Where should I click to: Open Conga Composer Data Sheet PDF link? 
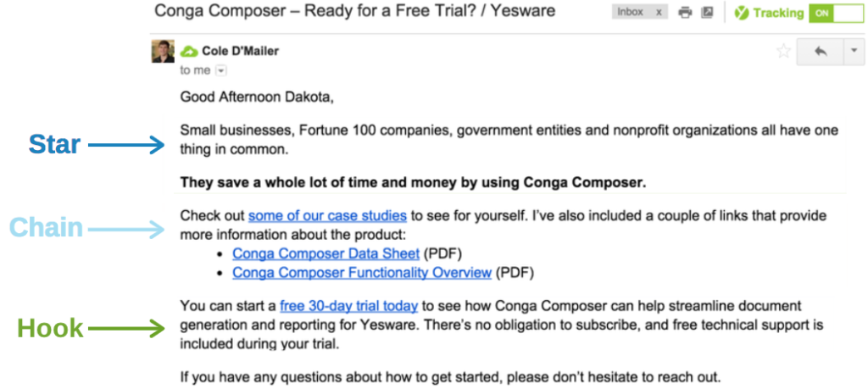coord(325,253)
